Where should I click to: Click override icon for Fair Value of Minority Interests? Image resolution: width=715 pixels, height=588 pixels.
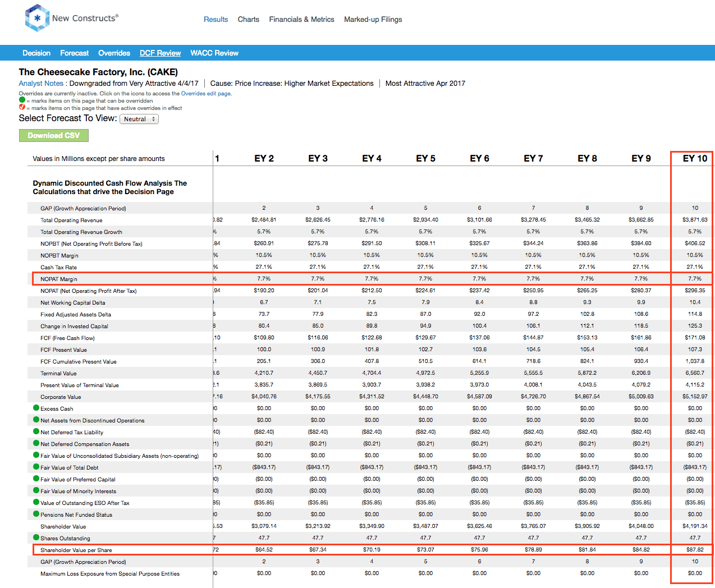(36, 490)
